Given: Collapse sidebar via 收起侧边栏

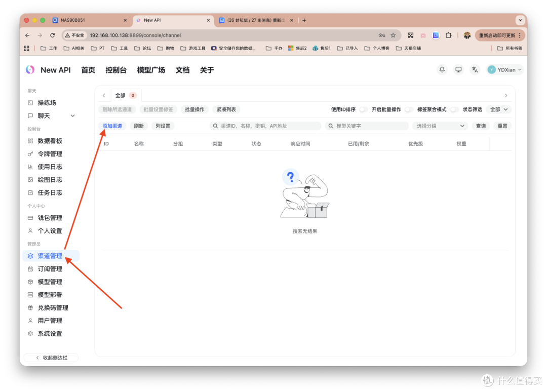Looking at the screenshot, I should point(51,358).
